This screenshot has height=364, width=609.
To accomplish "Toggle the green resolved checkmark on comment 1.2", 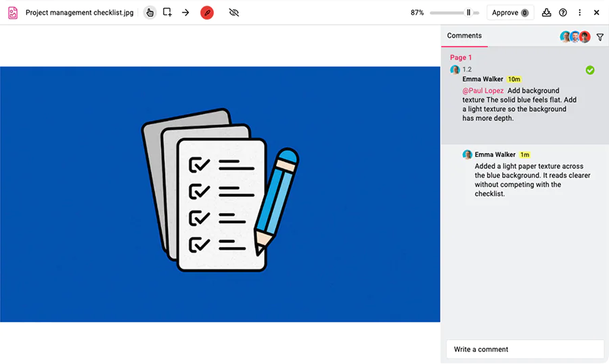I will coord(590,70).
